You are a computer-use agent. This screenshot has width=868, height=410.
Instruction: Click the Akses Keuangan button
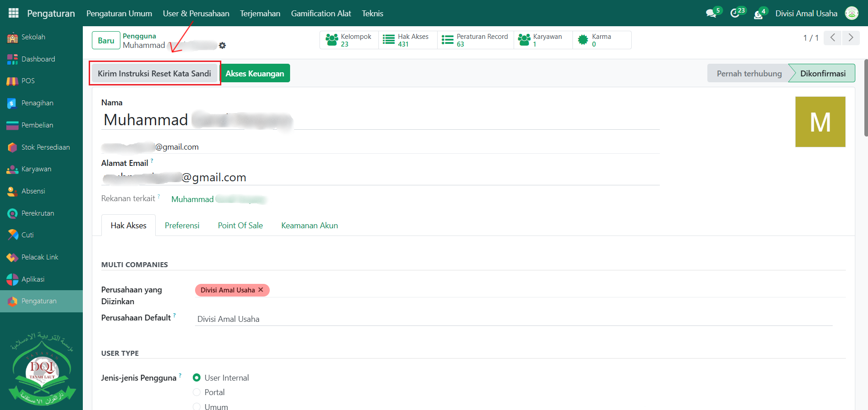(x=255, y=74)
